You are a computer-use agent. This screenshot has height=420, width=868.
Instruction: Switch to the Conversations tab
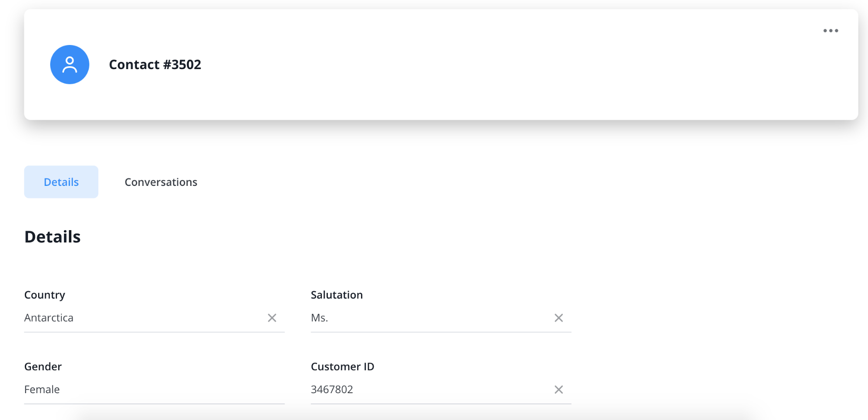[161, 182]
